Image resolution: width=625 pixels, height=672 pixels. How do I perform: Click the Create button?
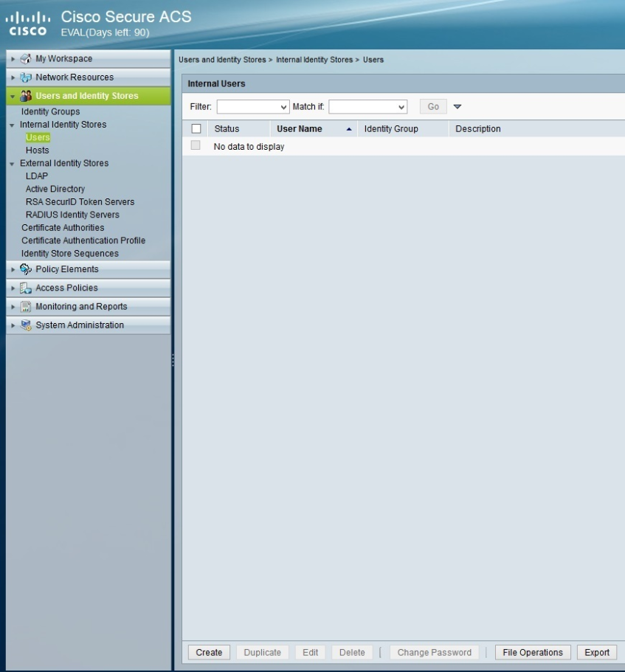(x=209, y=652)
